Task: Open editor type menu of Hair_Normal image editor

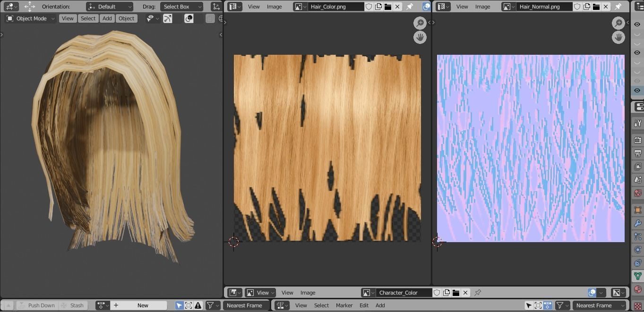Action: point(443,7)
